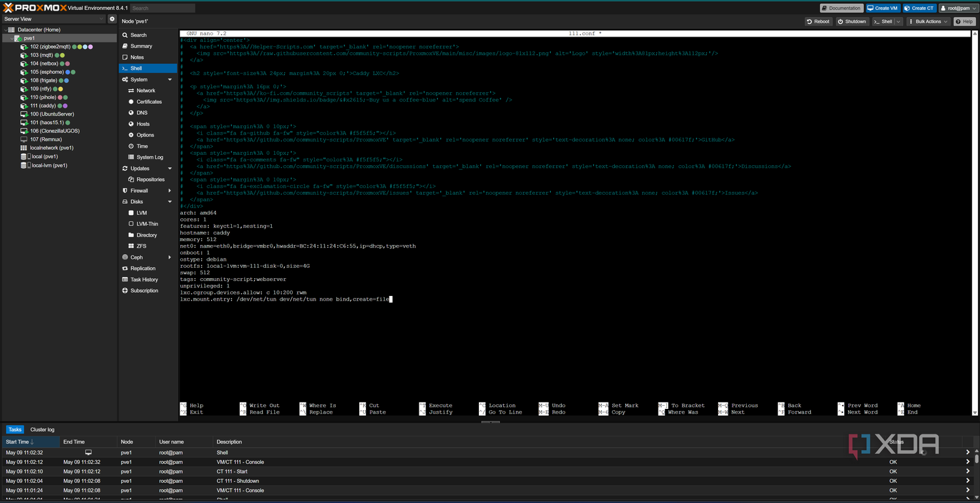Expand the Firewall section arrow
The width and height of the screenshot is (980, 503).
[171, 191]
